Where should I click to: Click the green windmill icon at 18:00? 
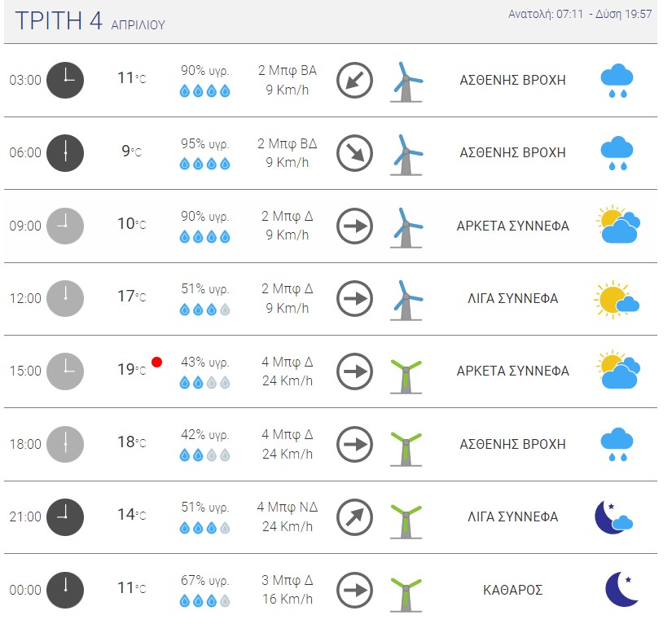click(x=406, y=449)
